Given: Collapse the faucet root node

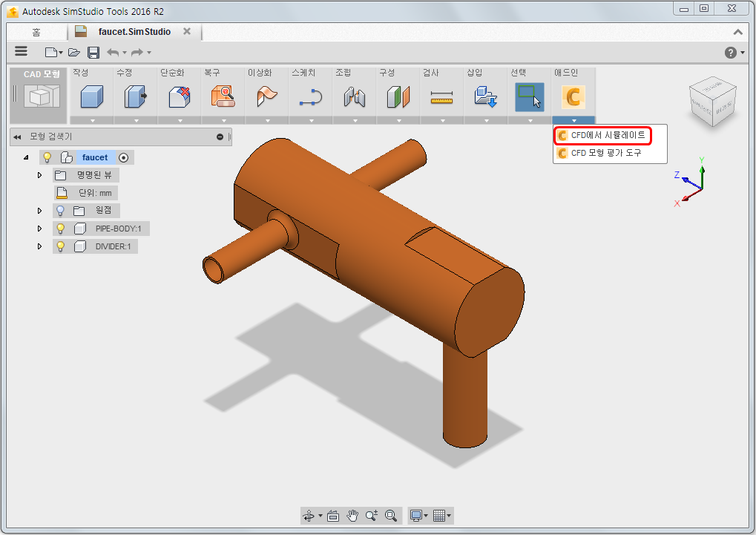Looking at the screenshot, I should [x=26, y=157].
